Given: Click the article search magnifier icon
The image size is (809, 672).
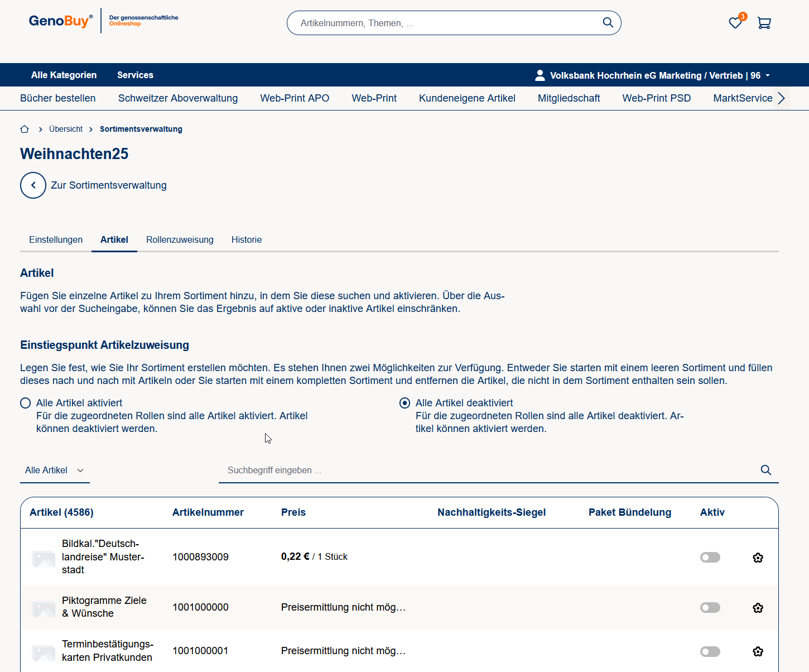Looking at the screenshot, I should point(765,470).
